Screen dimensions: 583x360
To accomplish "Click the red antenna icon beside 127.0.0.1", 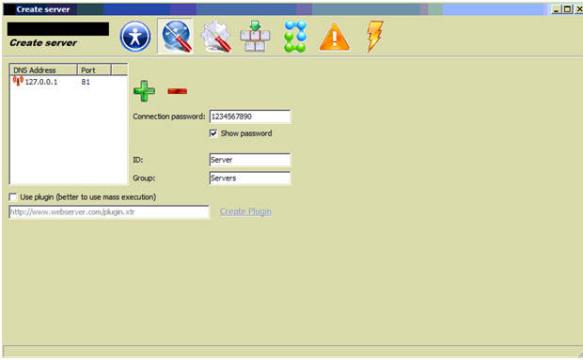I will 18,81.
